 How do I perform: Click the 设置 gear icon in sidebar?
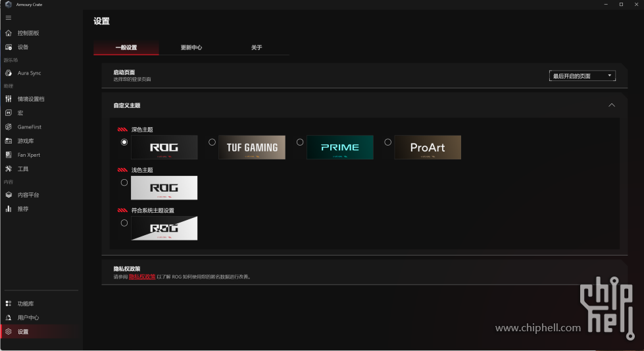(8, 331)
